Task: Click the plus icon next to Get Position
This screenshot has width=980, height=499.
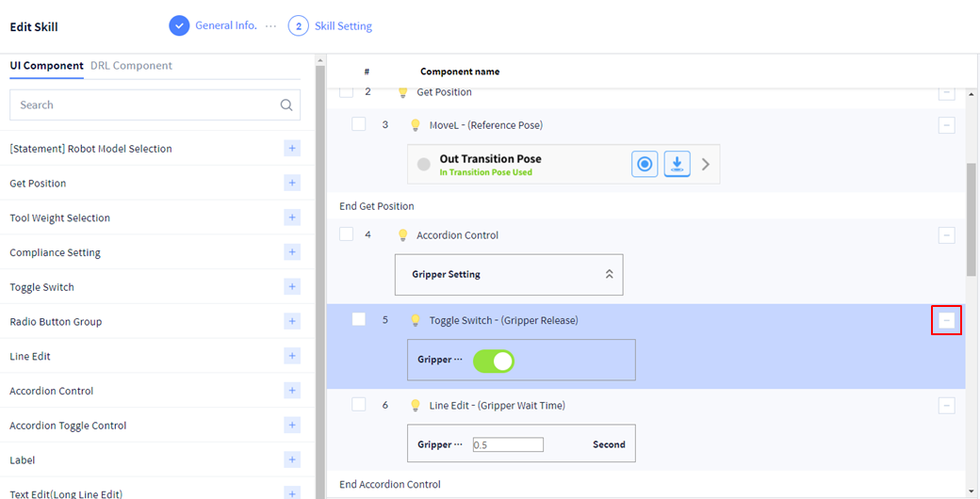Action: [292, 183]
